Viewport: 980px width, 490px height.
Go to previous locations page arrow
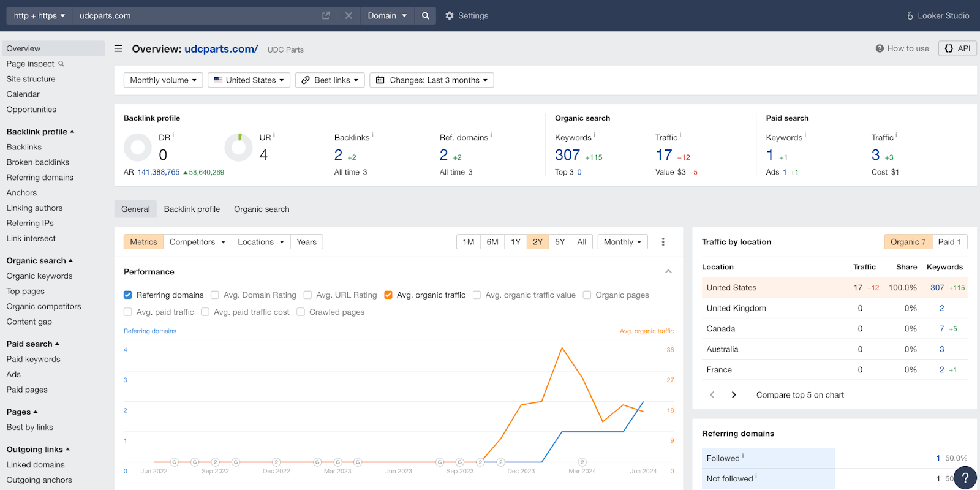pos(712,395)
